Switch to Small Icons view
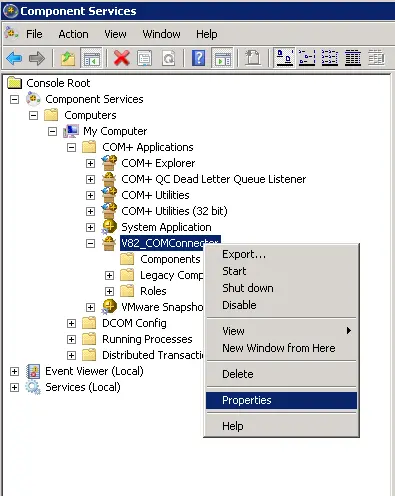The height and width of the screenshot is (496, 395). (x=307, y=58)
